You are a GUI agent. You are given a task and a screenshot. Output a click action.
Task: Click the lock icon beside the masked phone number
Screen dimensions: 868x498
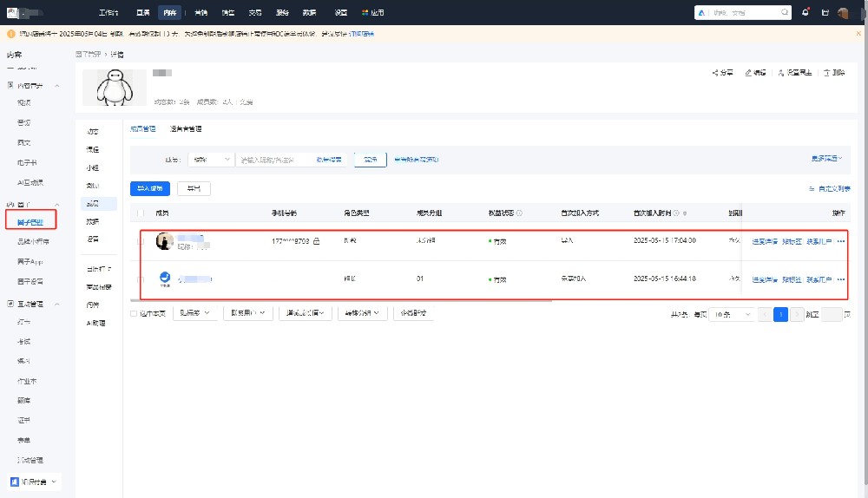tap(316, 241)
